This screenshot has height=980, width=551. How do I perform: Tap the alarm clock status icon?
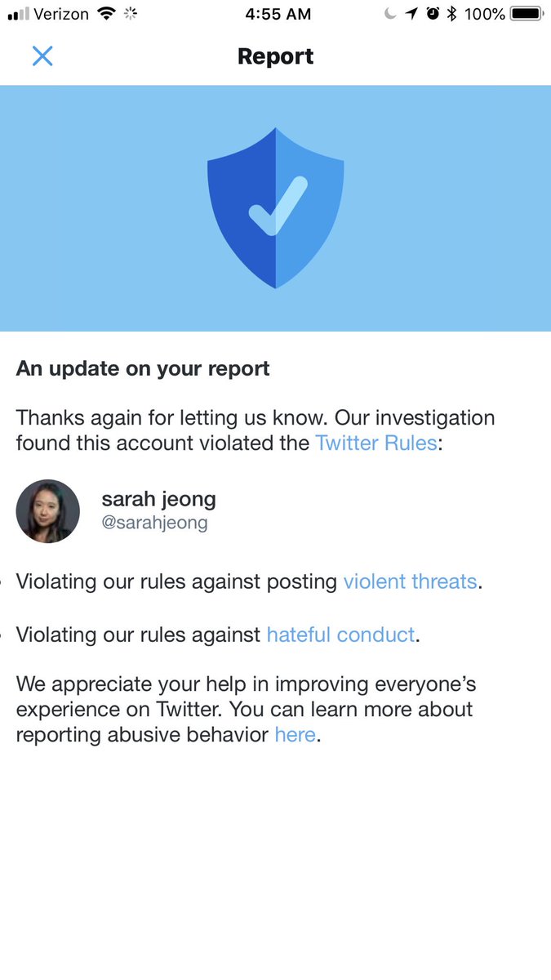tap(433, 14)
